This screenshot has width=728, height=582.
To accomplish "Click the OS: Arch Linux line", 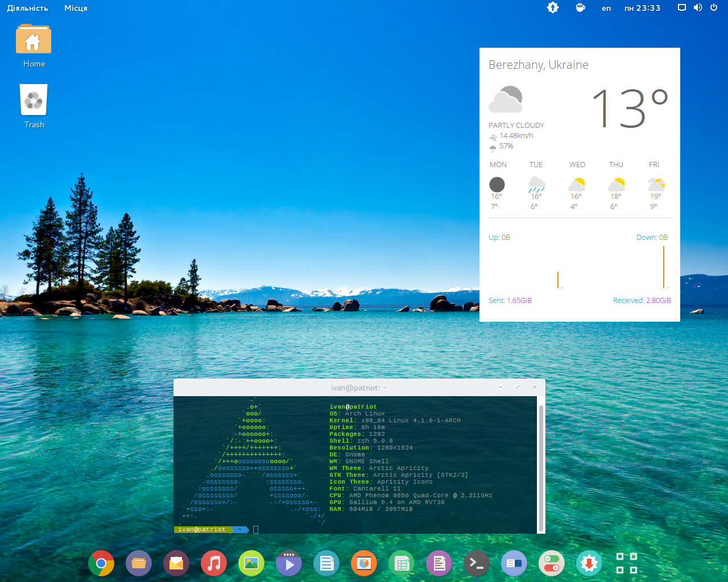I will (x=357, y=414).
